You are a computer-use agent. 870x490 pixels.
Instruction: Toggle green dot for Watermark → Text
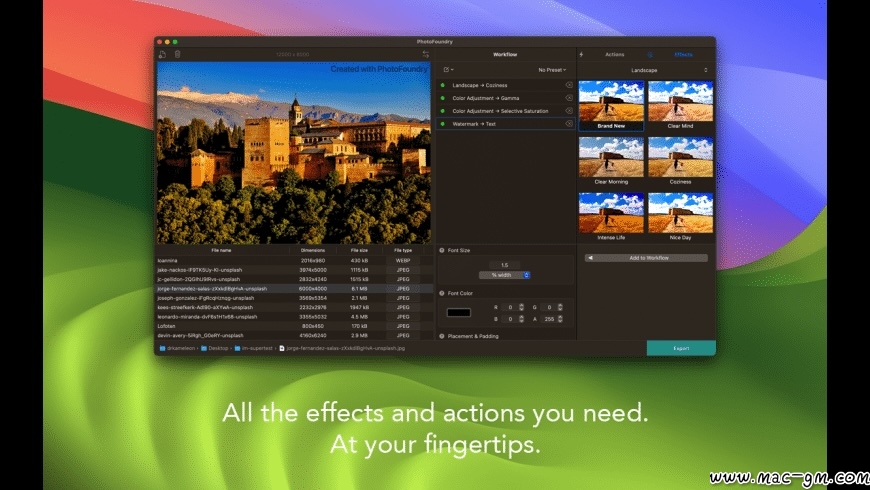pyautogui.click(x=442, y=124)
